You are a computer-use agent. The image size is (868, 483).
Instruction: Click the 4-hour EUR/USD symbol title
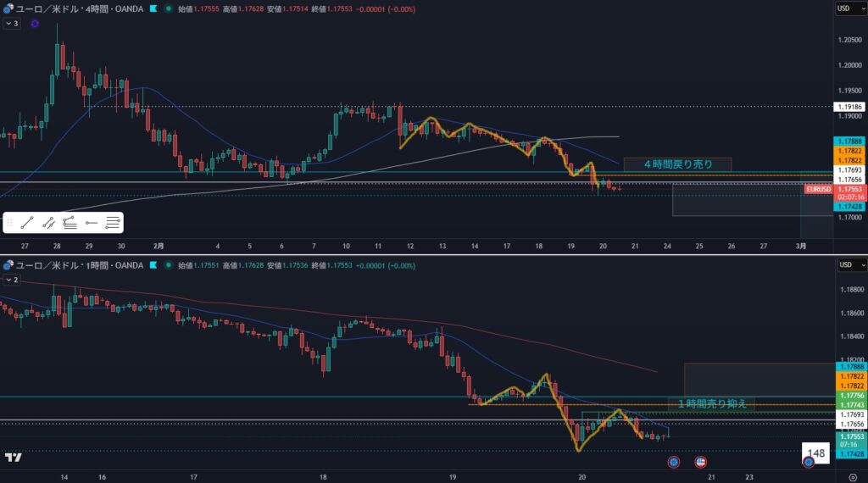coord(76,8)
